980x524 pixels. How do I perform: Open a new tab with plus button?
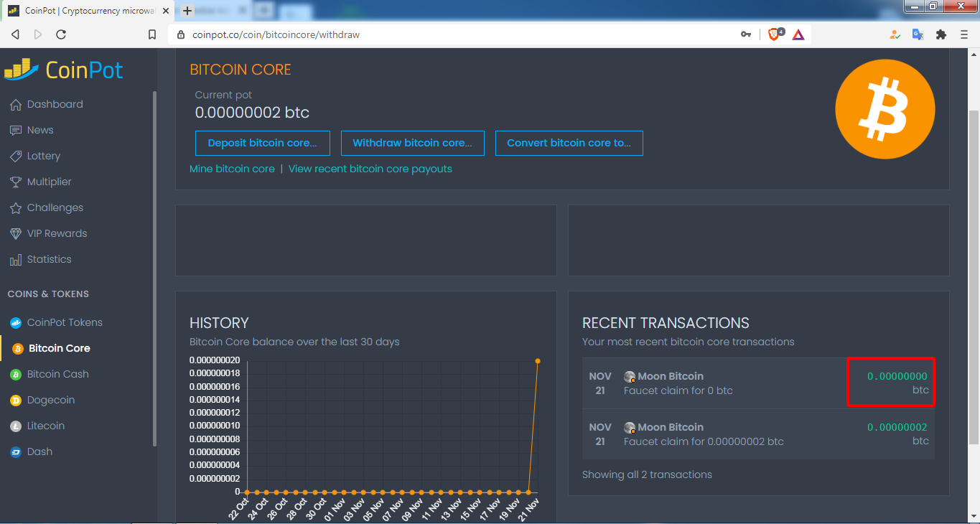(187, 11)
